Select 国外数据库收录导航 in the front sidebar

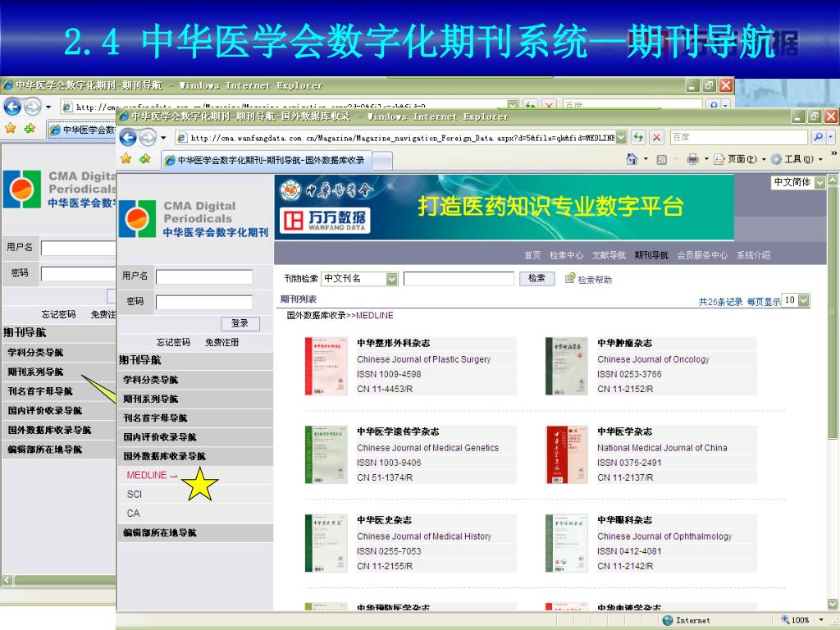pyautogui.click(x=195, y=456)
